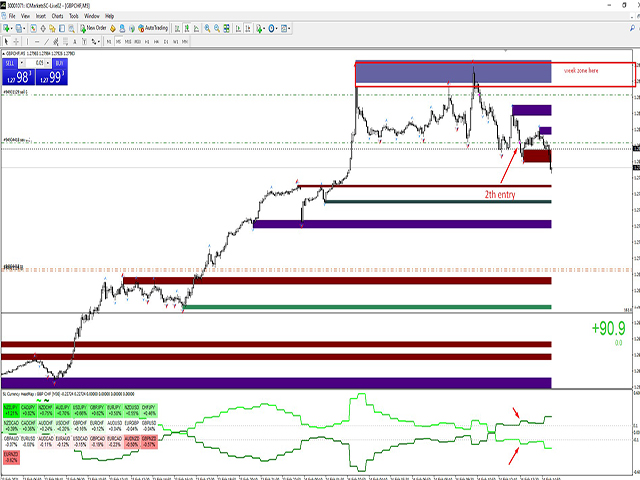The height and width of the screenshot is (480, 640).
Task: Select the Trendline drawing tool
Action: click(47, 41)
